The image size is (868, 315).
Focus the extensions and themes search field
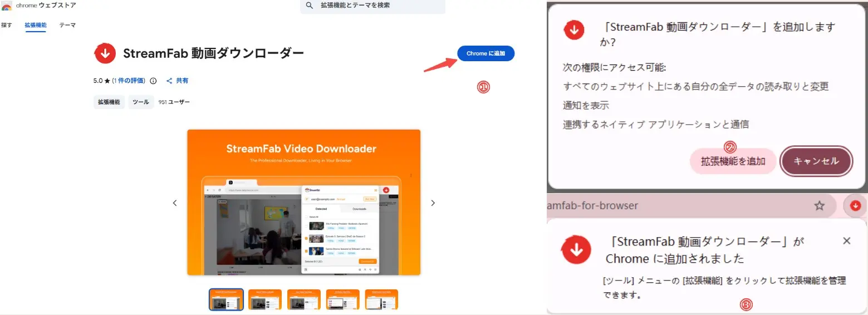[x=372, y=6]
